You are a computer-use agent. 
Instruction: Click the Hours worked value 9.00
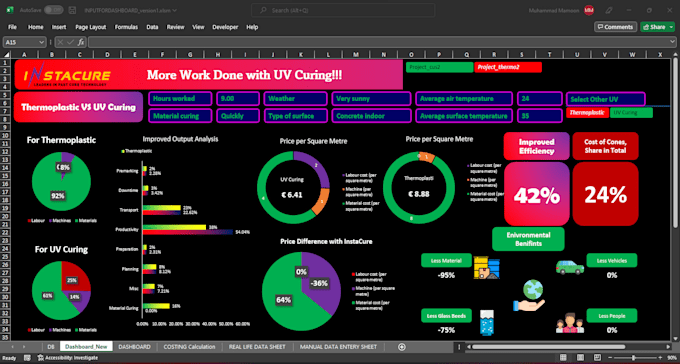tap(238, 98)
